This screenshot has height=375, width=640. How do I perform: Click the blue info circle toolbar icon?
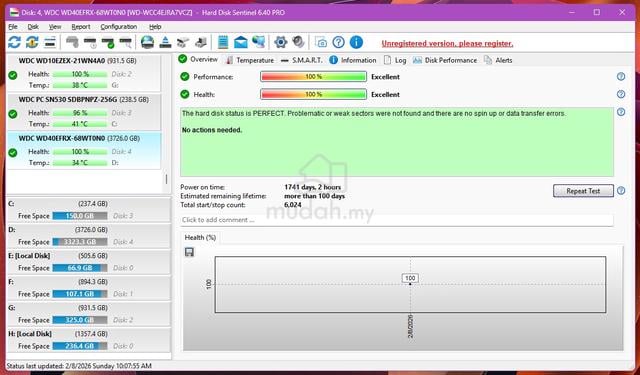pyautogui.click(x=356, y=42)
